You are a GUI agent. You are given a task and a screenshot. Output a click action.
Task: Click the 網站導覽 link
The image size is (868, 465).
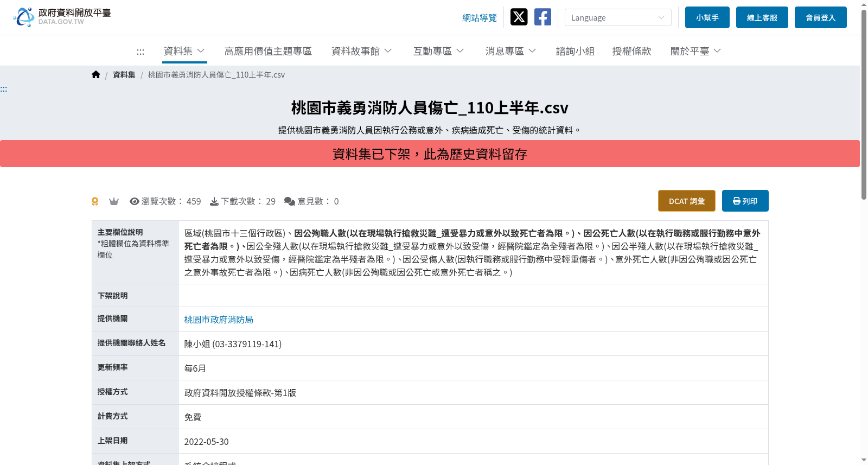point(480,18)
